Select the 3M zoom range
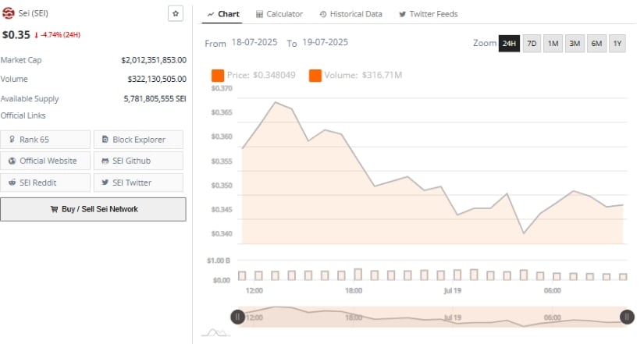The image size is (644, 344). 575,44
